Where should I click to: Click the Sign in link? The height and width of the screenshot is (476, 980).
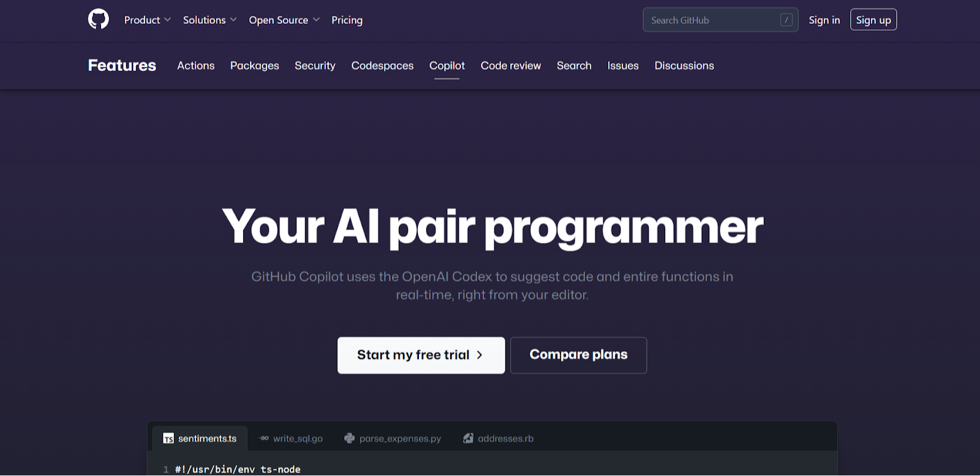point(824,20)
